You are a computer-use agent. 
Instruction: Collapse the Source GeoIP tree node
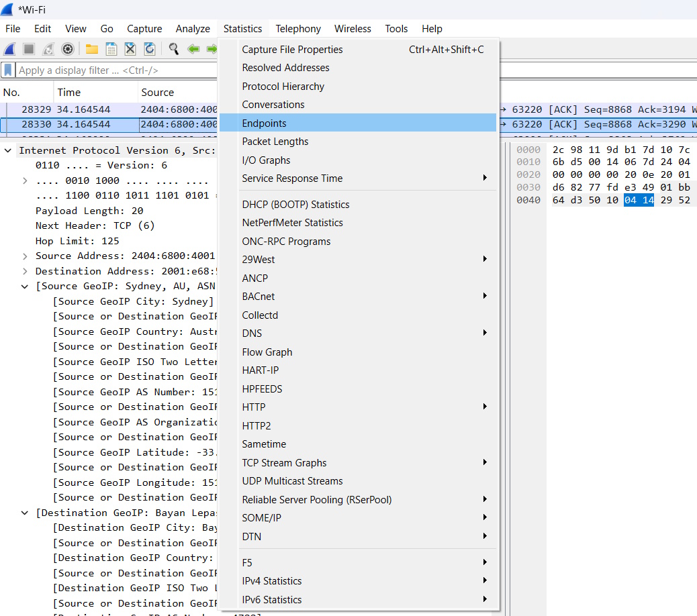[x=25, y=287]
